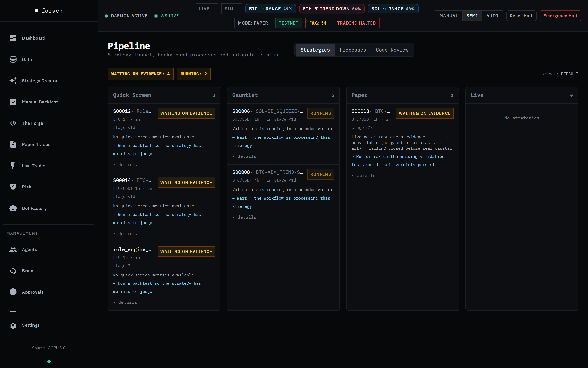Click the Agents people icon
This screenshot has height=368, width=588.
coord(13,249)
